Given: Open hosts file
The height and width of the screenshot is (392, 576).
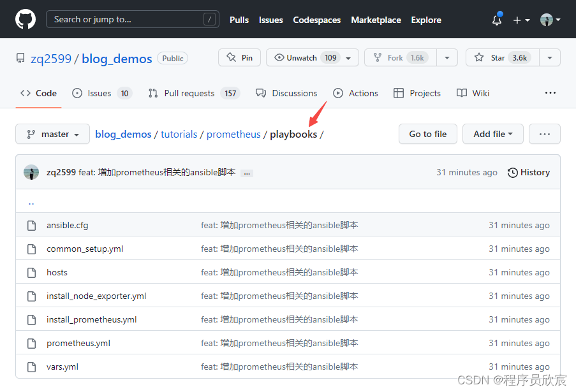Looking at the screenshot, I should pyautogui.click(x=57, y=272).
